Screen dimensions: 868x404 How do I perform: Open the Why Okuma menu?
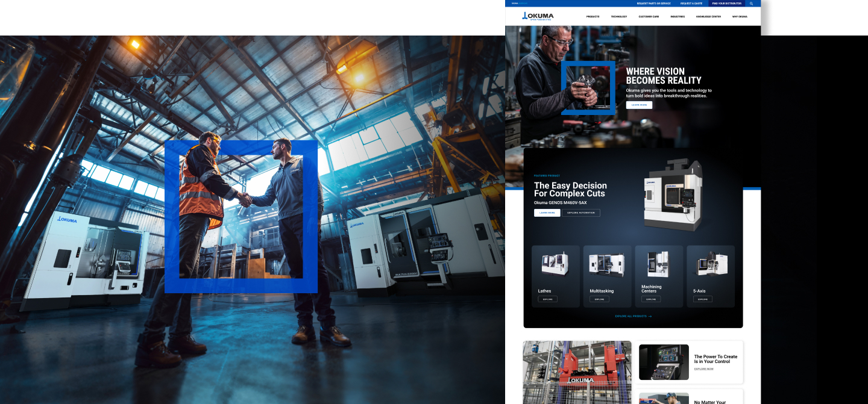point(740,17)
